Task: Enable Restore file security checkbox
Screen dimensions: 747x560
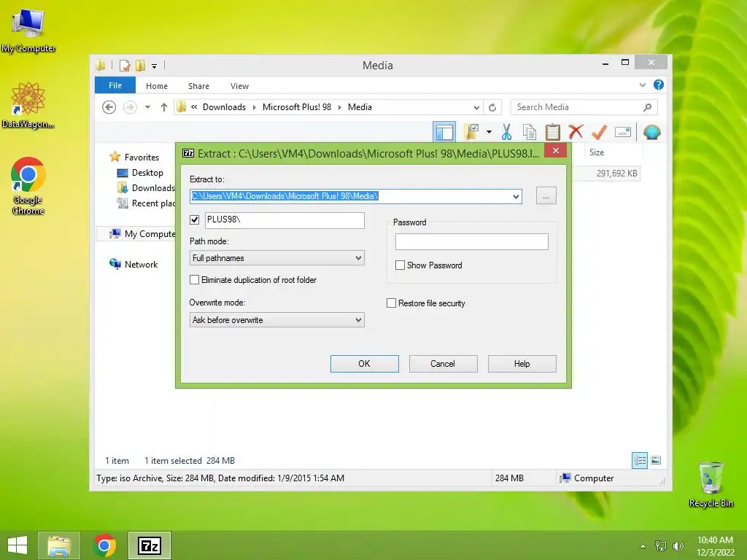Action: pyautogui.click(x=391, y=303)
